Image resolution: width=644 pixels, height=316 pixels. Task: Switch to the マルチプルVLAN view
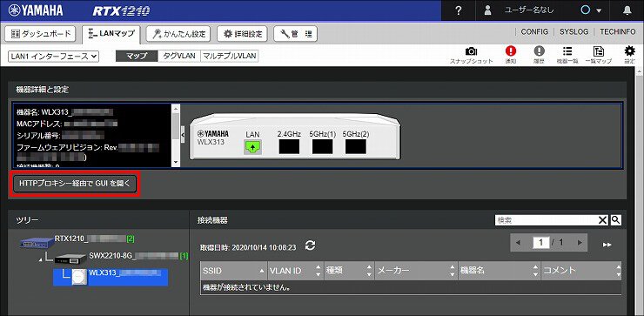[229, 57]
